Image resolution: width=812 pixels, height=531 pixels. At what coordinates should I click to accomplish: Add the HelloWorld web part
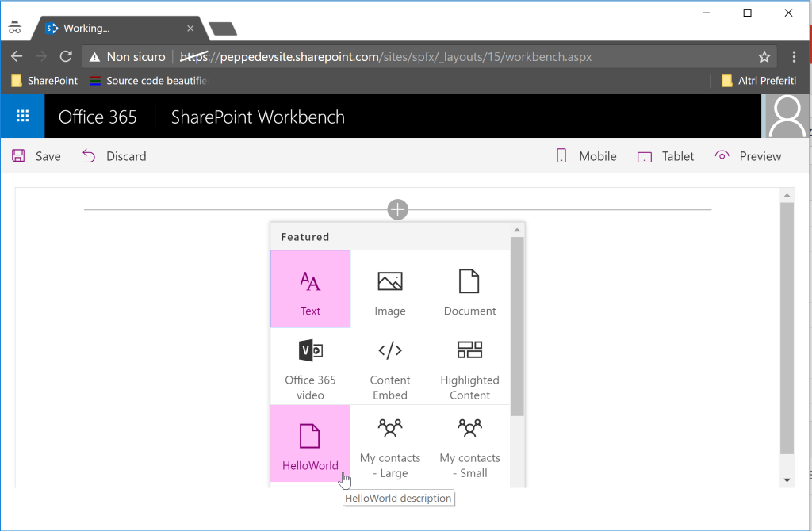pos(310,444)
